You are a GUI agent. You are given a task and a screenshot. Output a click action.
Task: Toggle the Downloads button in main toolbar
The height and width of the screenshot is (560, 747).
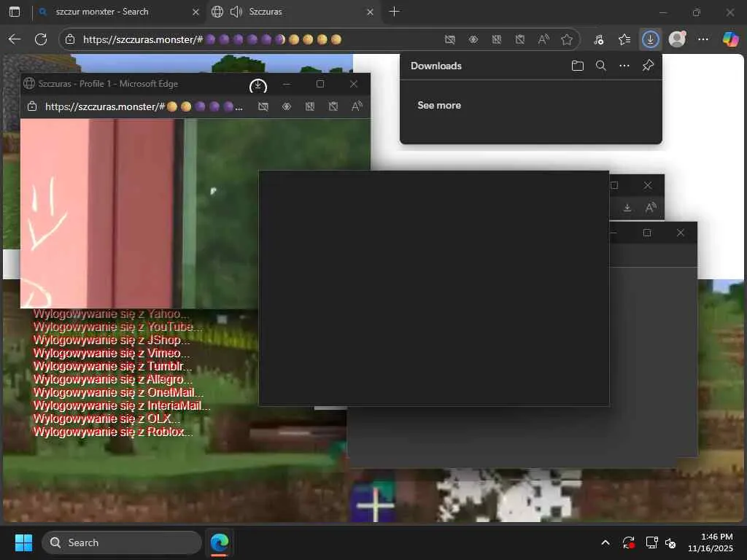click(x=650, y=39)
